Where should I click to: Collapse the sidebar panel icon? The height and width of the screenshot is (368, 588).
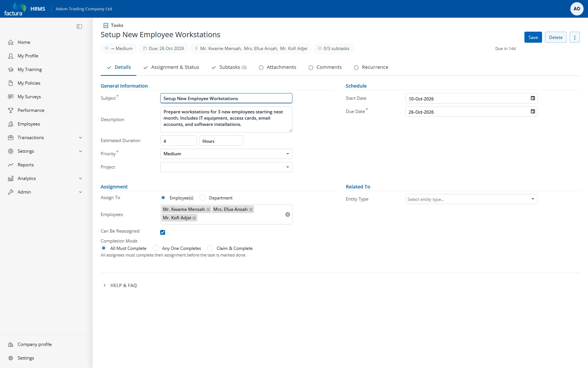79,26
